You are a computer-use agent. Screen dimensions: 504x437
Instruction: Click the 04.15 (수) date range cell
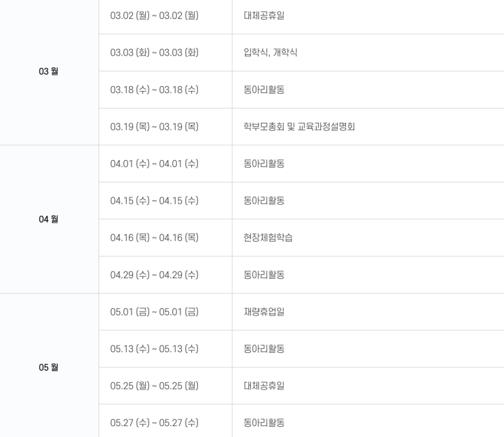tap(154, 201)
